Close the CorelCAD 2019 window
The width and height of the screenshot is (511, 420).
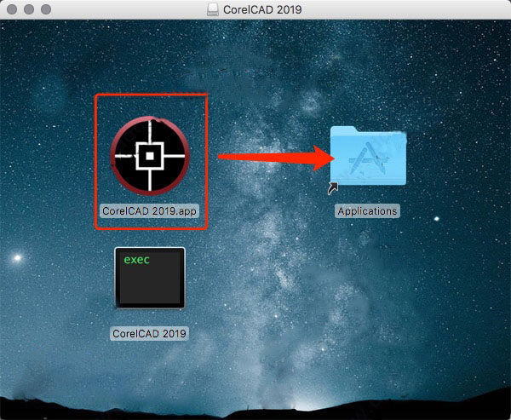[12, 9]
